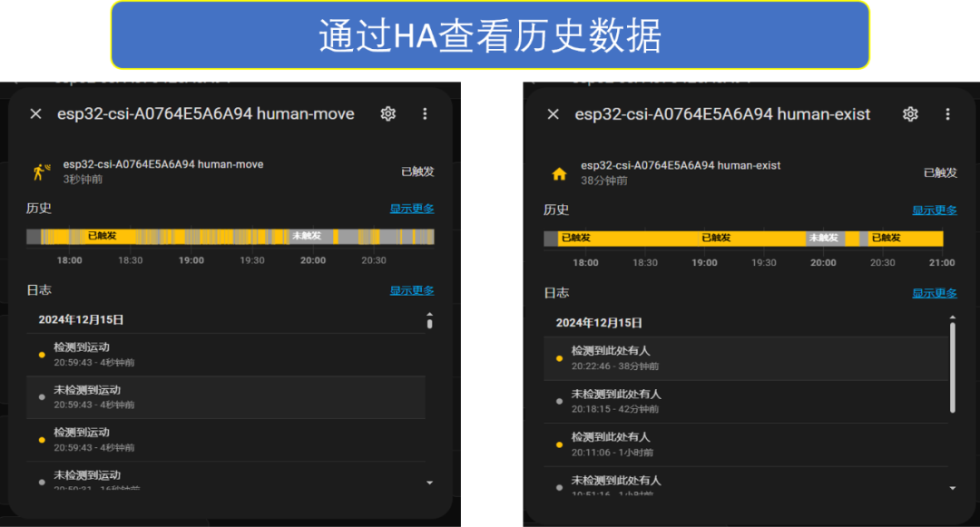Click 38分钟前 timestamp under human-exist
Screen dimensions: 980x527
tap(604, 181)
